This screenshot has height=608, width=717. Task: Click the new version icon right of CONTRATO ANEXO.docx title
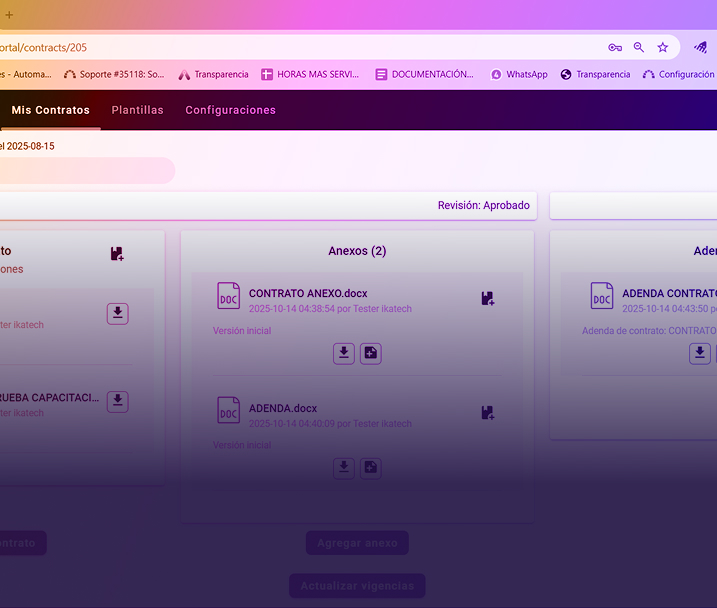click(x=488, y=298)
